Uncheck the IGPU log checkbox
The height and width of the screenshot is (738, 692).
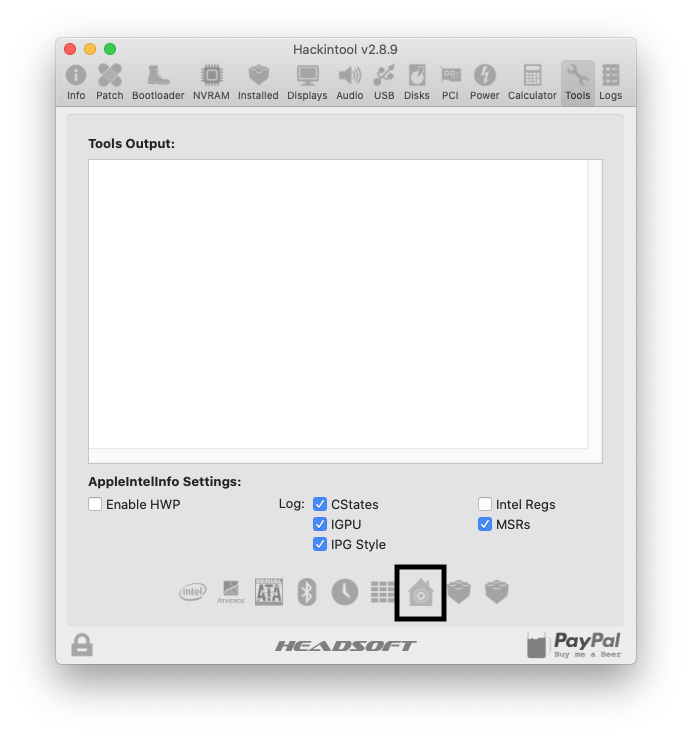click(320, 524)
